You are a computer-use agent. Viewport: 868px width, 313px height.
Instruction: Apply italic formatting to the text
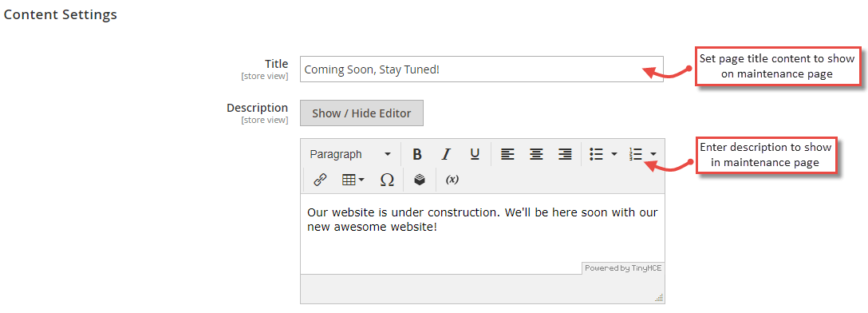click(x=446, y=154)
